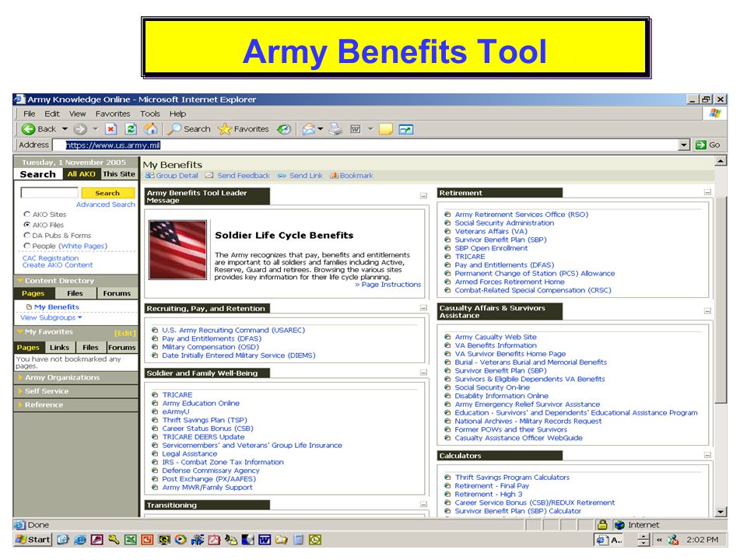The width and height of the screenshot is (747, 560).
Task: Collapse the My Favorites section
Action: click(20, 332)
